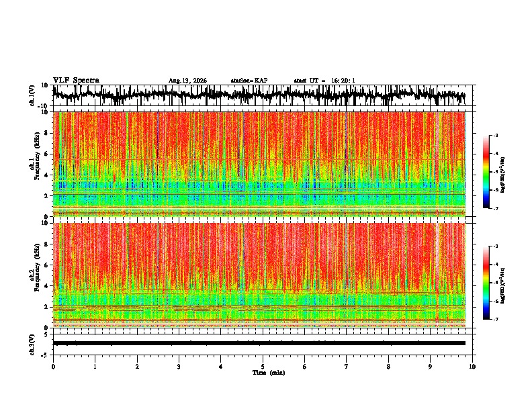Click the VLF Spectra title text
Image resolution: width=532 pixels, height=411 pixels.
coord(76,81)
